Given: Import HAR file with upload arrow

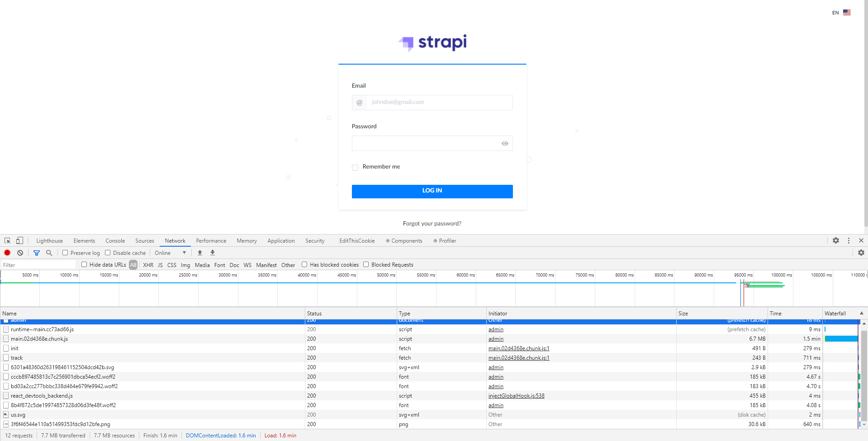Looking at the screenshot, I should (200, 253).
